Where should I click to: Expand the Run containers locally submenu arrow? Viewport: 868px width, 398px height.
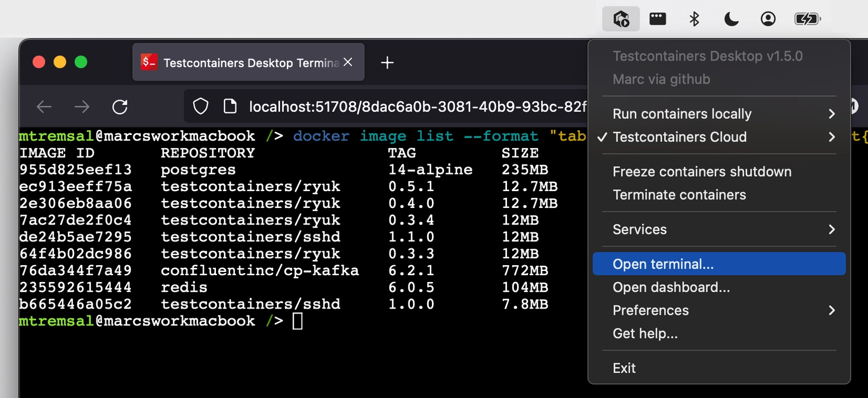click(x=831, y=114)
